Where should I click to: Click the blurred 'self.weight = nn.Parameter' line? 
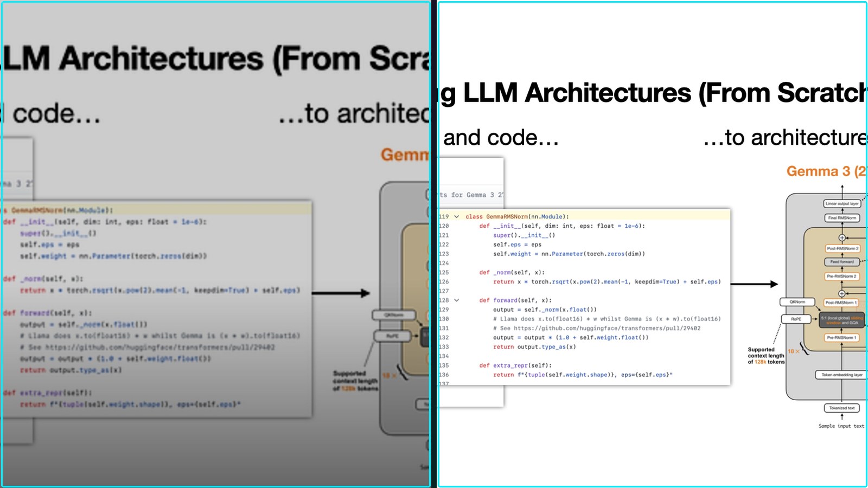(x=113, y=256)
